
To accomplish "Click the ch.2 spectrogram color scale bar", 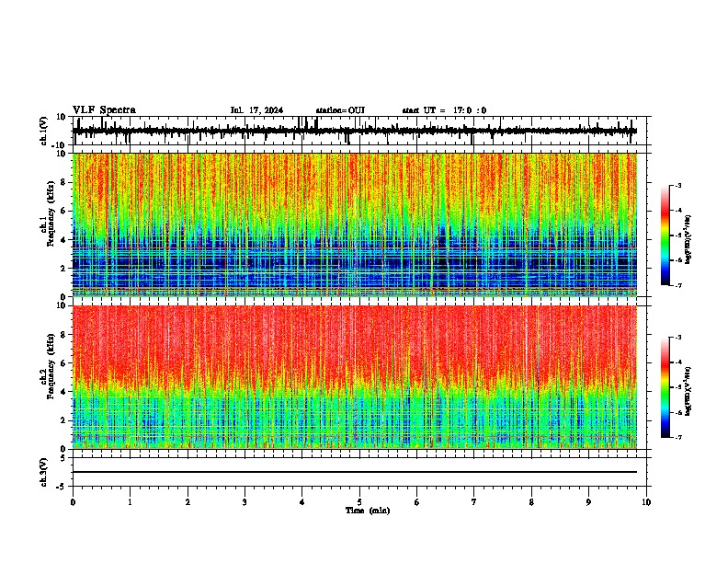I will click(665, 387).
